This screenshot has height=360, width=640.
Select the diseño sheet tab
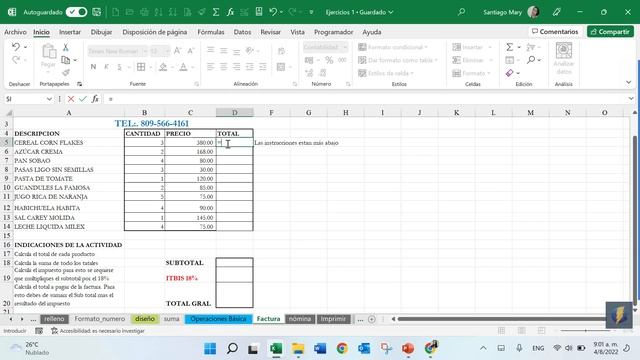pyautogui.click(x=144, y=319)
